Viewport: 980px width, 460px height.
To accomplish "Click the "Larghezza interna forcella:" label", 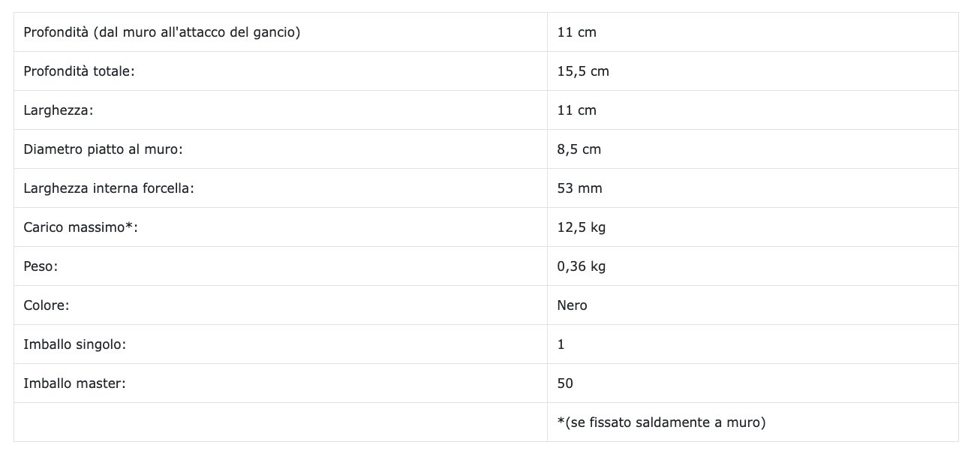I will [x=109, y=188].
